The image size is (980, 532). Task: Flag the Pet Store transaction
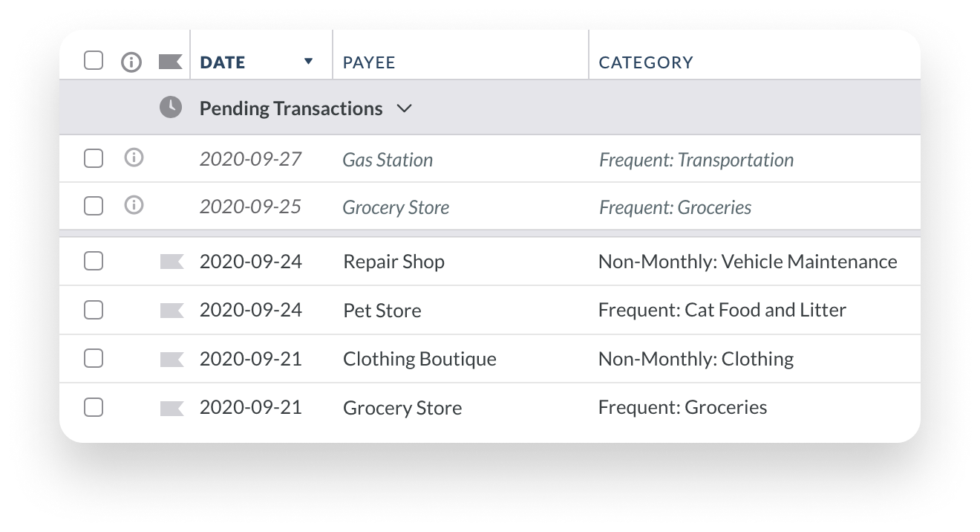171,310
